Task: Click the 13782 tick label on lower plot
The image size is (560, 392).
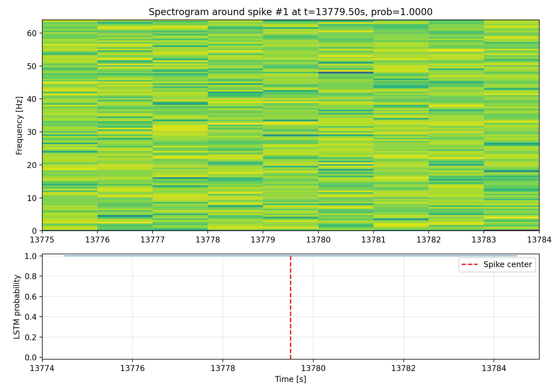Action: [403, 368]
